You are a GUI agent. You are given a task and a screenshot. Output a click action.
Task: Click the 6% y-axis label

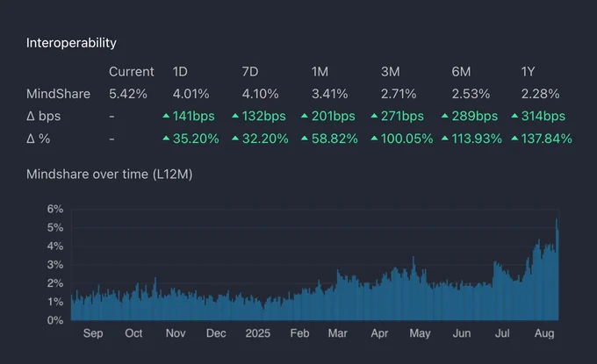tap(55, 209)
